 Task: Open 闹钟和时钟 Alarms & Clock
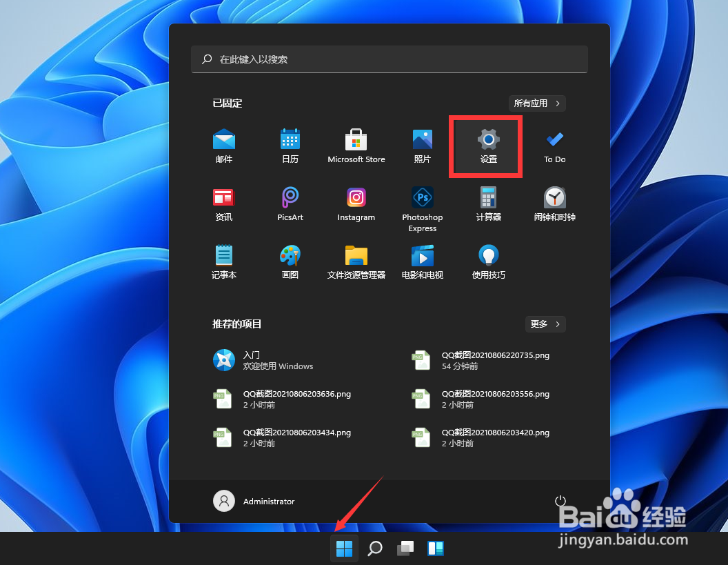[x=555, y=204]
